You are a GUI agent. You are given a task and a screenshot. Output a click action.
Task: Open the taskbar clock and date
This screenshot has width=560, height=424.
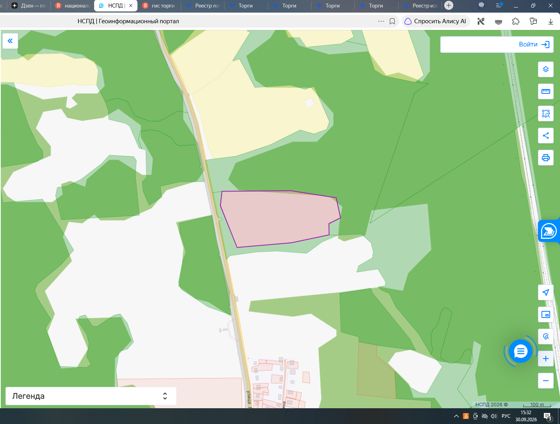pyautogui.click(x=526, y=416)
